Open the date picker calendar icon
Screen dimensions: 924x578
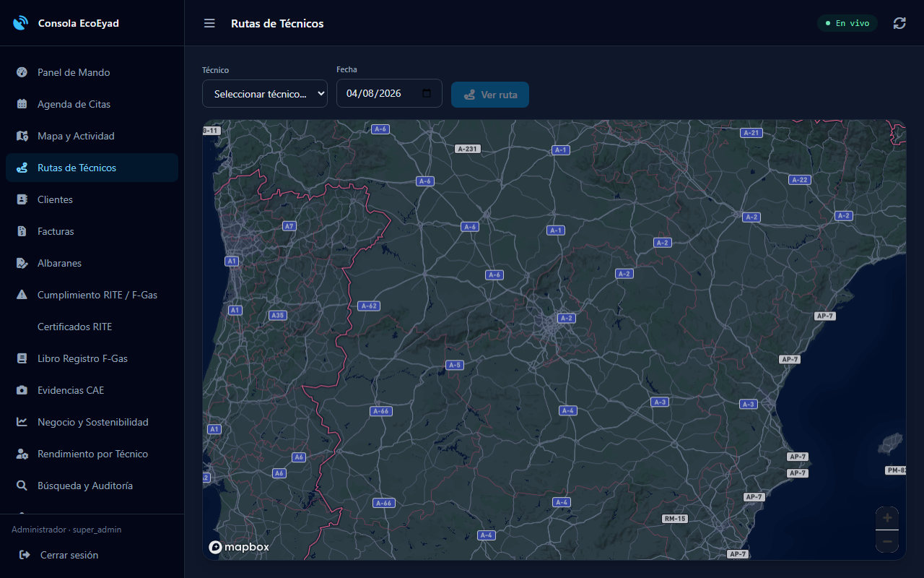tap(426, 93)
